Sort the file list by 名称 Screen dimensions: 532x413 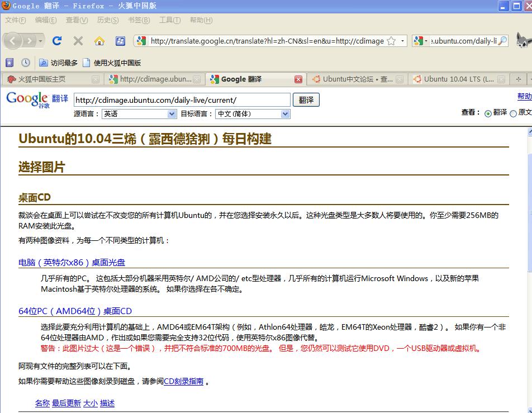42,403
